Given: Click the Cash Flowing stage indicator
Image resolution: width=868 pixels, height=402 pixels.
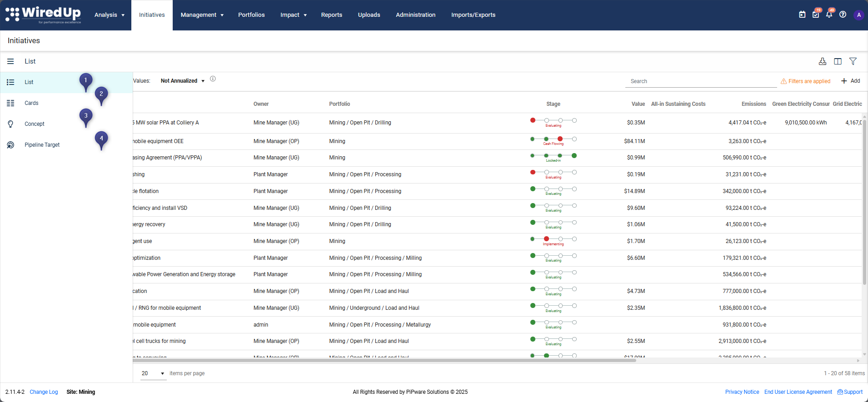Looking at the screenshot, I should [554, 141].
